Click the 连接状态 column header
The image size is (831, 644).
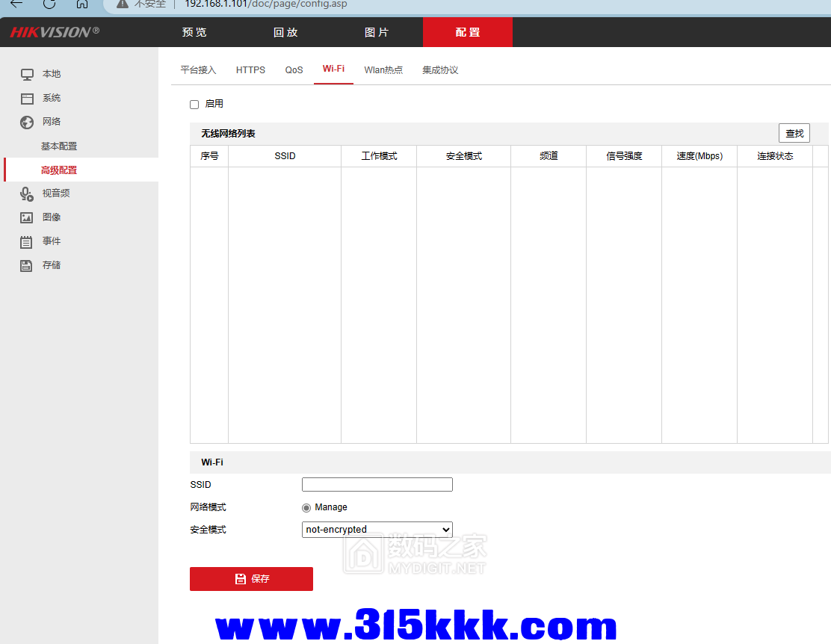click(x=775, y=156)
